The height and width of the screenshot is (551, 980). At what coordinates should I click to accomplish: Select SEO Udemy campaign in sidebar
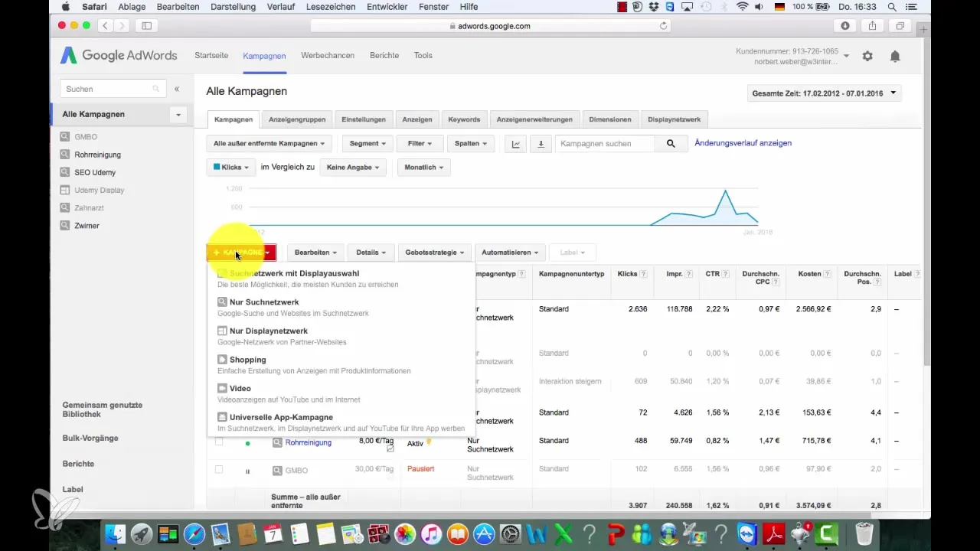[95, 172]
